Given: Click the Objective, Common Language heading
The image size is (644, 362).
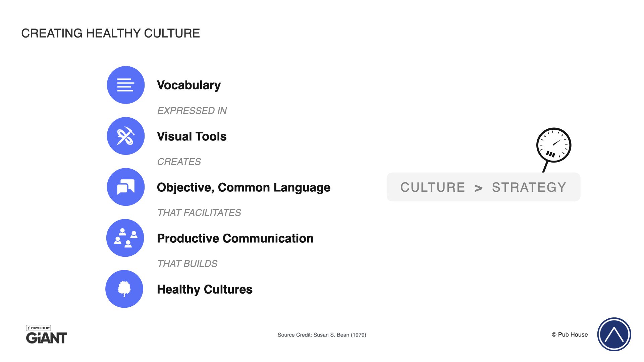Looking at the screenshot, I should tap(244, 187).
